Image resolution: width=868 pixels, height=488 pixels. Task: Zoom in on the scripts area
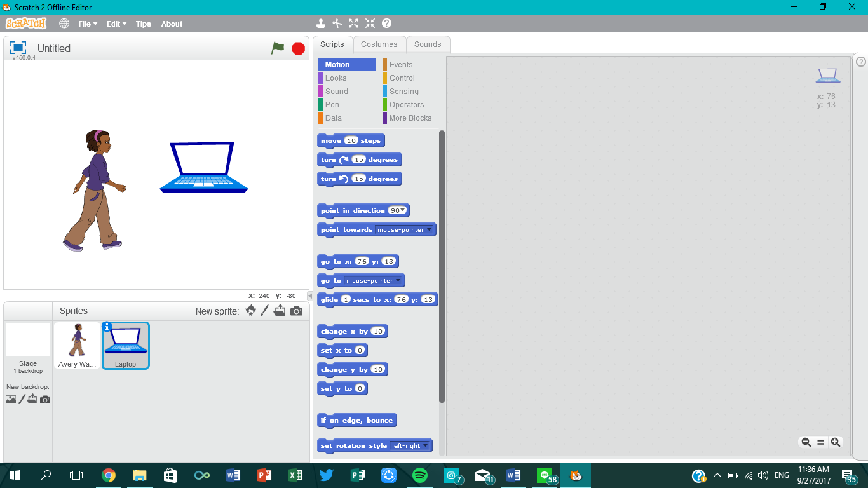click(x=836, y=442)
